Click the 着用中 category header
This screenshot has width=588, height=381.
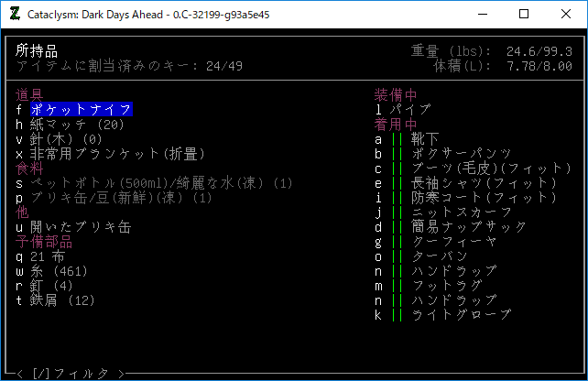pos(396,125)
